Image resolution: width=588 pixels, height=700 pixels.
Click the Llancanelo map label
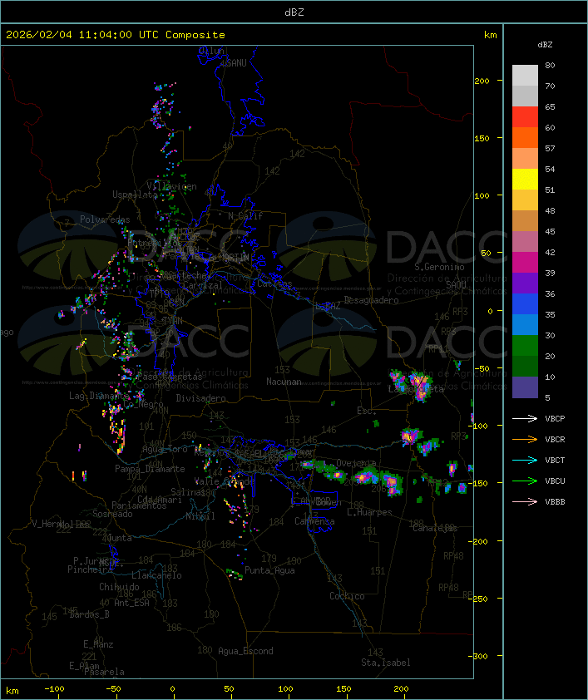pos(156,575)
